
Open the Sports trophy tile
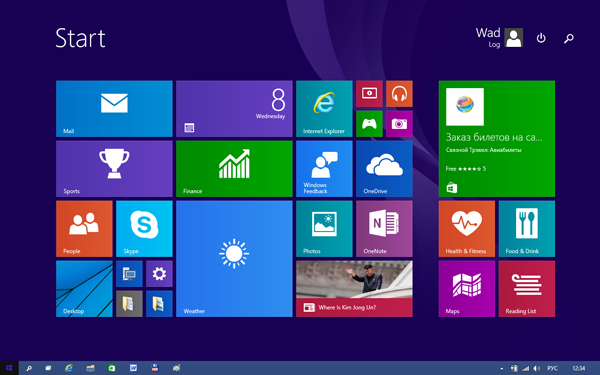[114, 169]
